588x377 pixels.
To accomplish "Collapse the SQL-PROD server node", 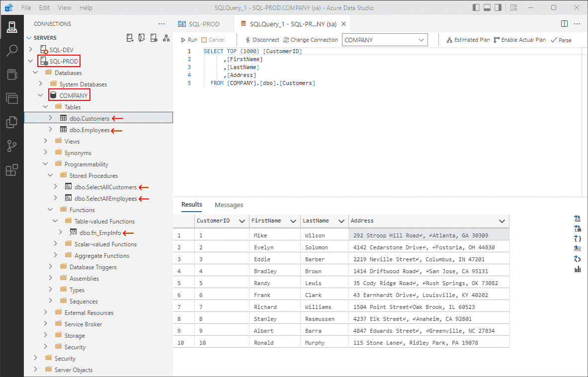I will [31, 61].
